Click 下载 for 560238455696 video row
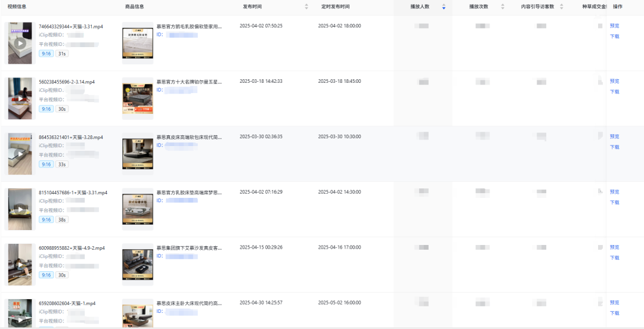 click(x=614, y=92)
